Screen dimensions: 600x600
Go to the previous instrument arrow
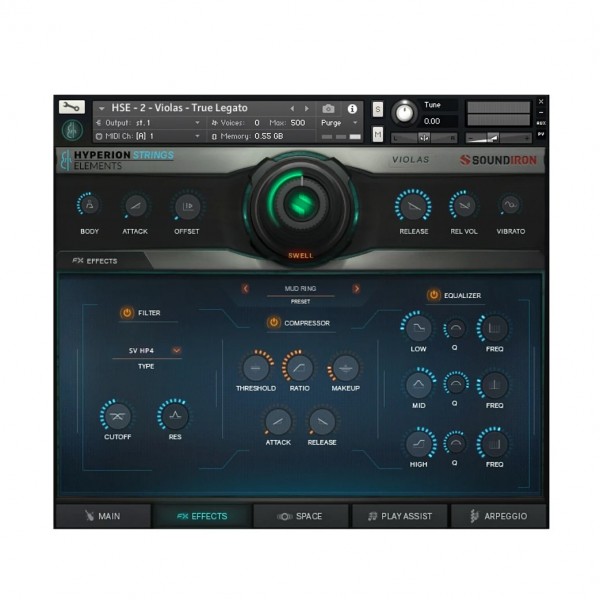(292, 109)
